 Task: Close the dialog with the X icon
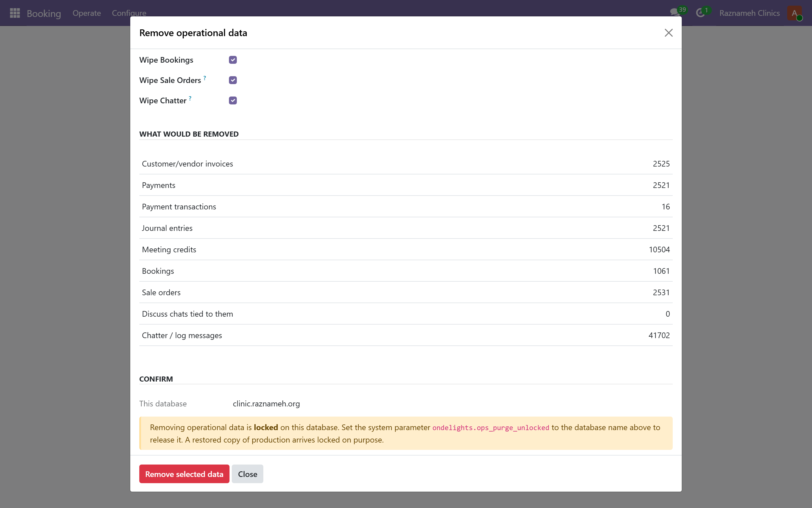(x=668, y=32)
